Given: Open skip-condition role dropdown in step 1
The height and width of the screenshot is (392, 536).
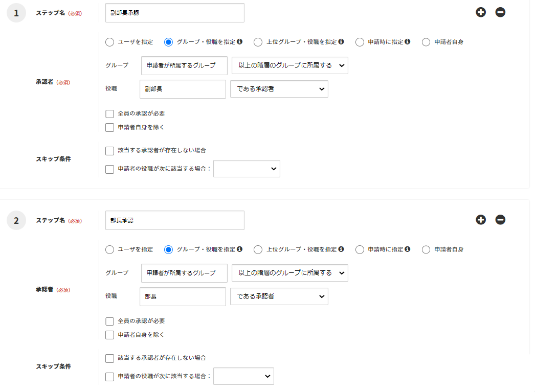Looking at the screenshot, I should click(x=247, y=169).
